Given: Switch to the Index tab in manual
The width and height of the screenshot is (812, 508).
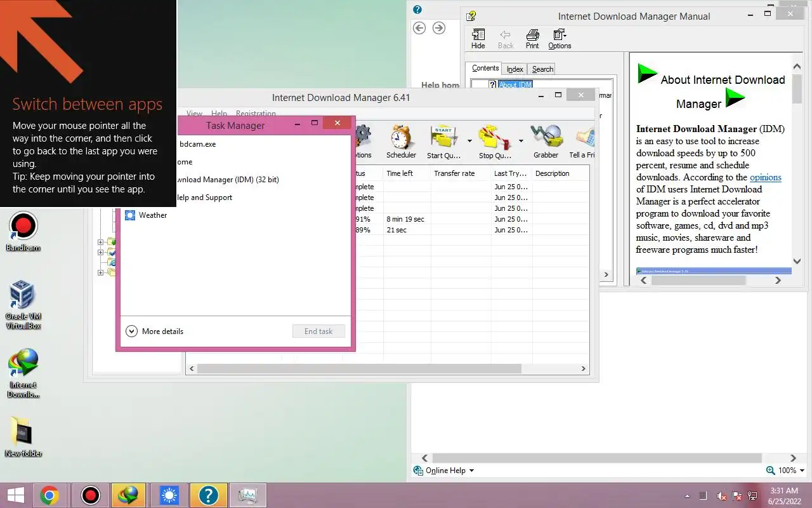Looking at the screenshot, I should coord(515,69).
